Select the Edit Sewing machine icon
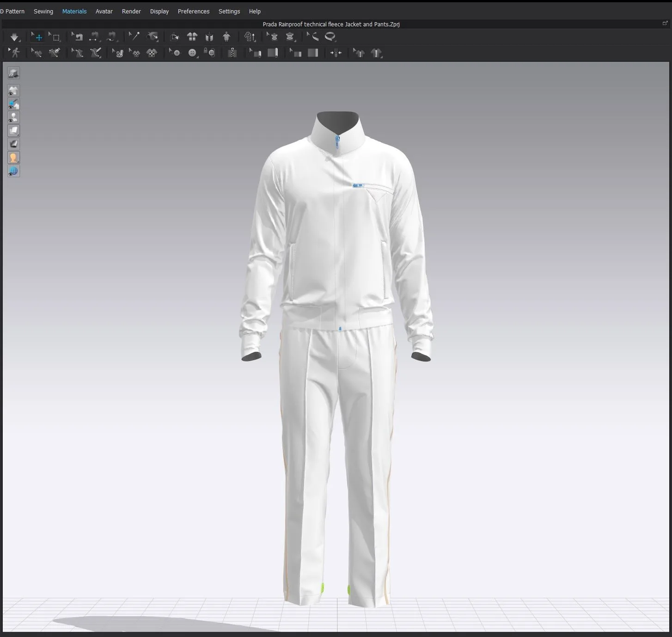Screen dimensions: 672x637 tap(77, 37)
